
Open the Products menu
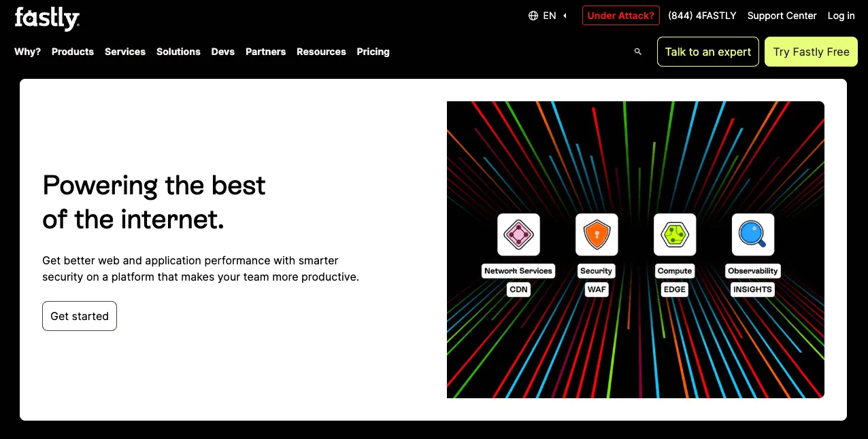click(x=73, y=52)
